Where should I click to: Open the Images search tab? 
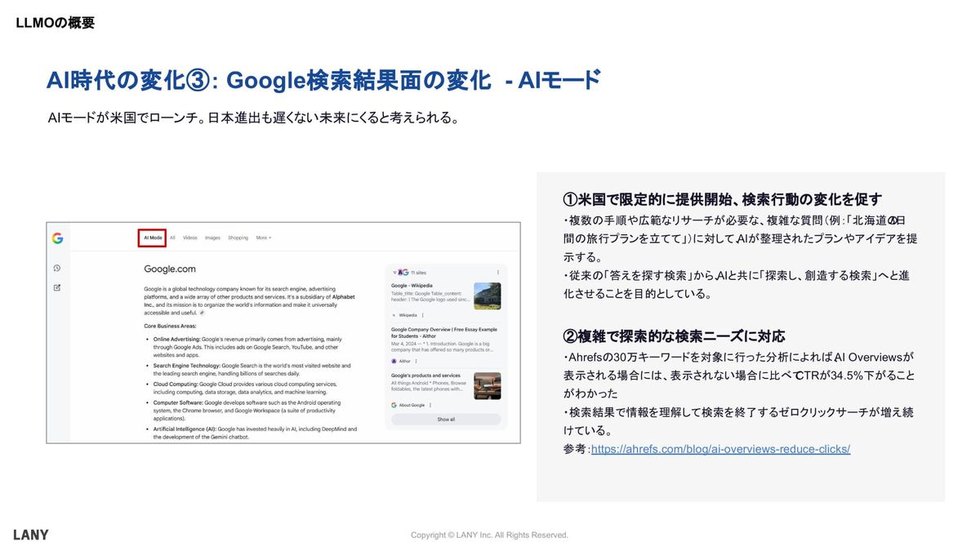coord(212,238)
